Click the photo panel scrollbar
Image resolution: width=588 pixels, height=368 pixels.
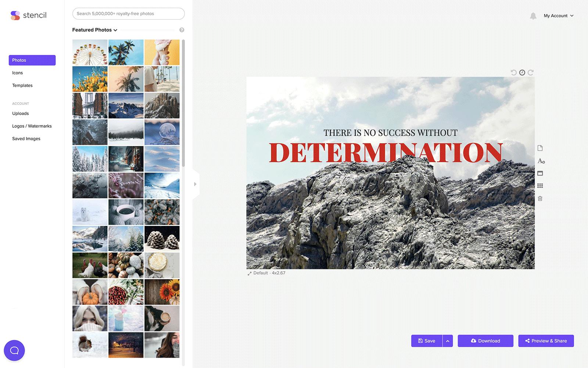pos(183,103)
